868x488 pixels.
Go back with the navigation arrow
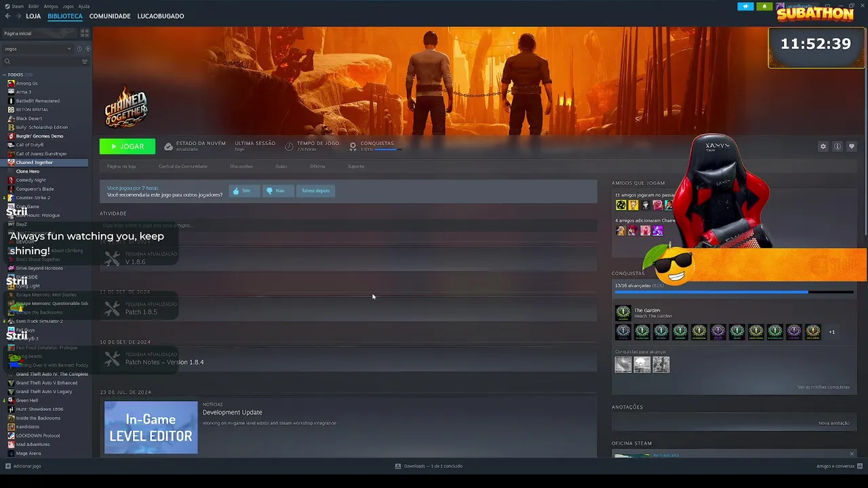[x=7, y=16]
